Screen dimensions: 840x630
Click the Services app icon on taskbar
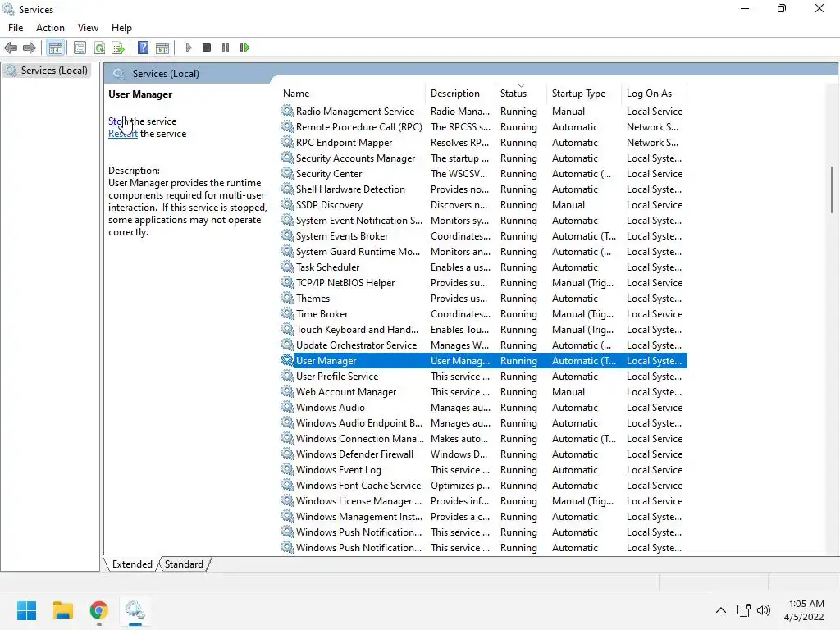click(135, 610)
